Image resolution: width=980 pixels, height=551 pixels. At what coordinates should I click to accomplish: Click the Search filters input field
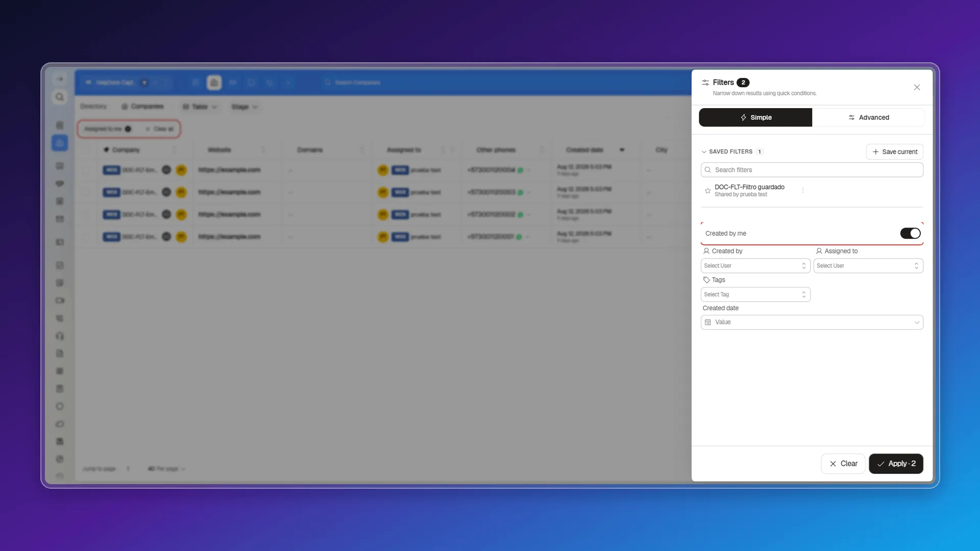(x=812, y=170)
